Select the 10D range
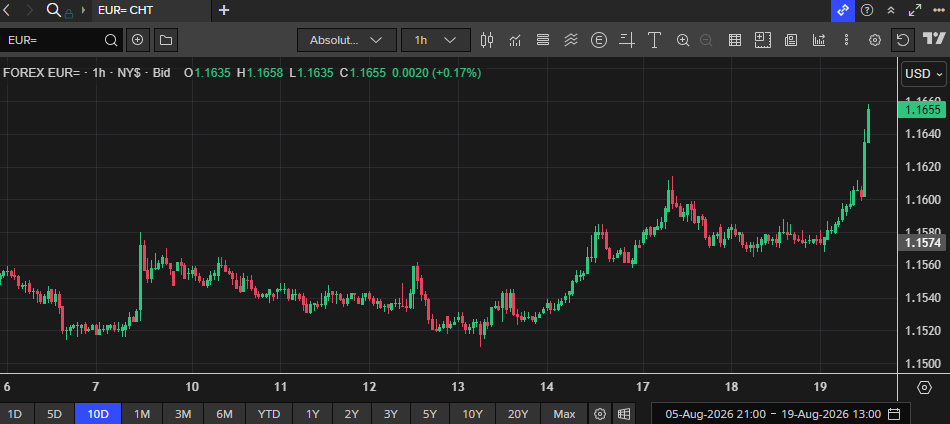The image size is (950, 424). click(x=98, y=414)
